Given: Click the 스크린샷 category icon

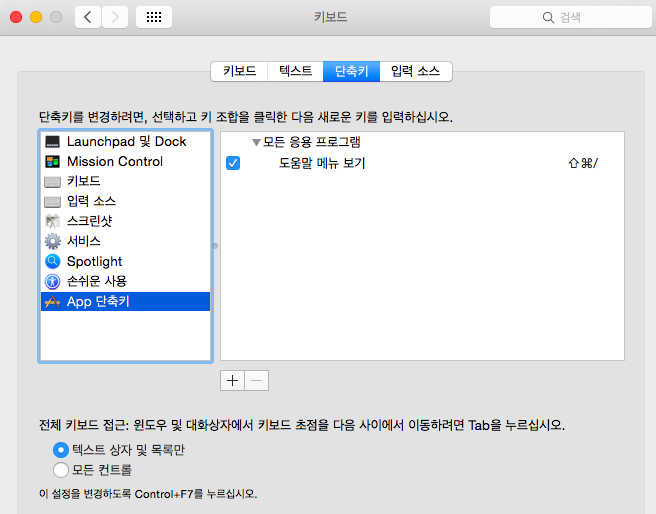Looking at the screenshot, I should coord(53,221).
